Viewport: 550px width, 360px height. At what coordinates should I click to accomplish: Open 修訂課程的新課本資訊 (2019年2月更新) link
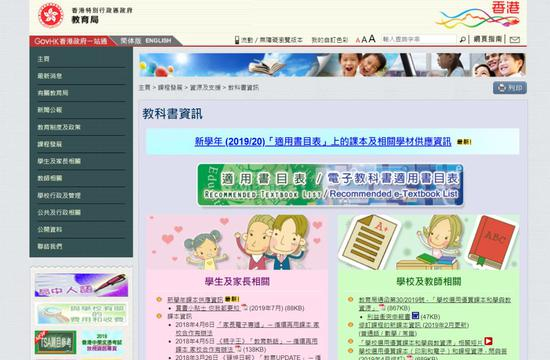[x=414, y=325]
